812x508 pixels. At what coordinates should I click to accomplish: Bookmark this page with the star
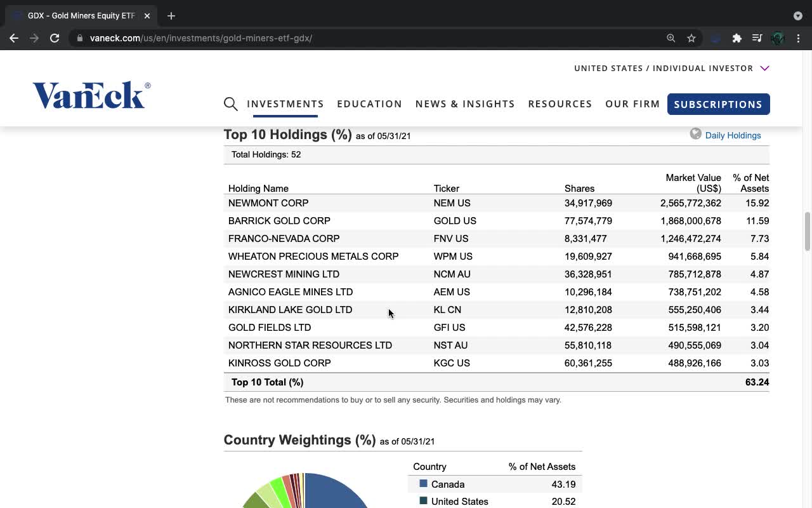coord(691,38)
